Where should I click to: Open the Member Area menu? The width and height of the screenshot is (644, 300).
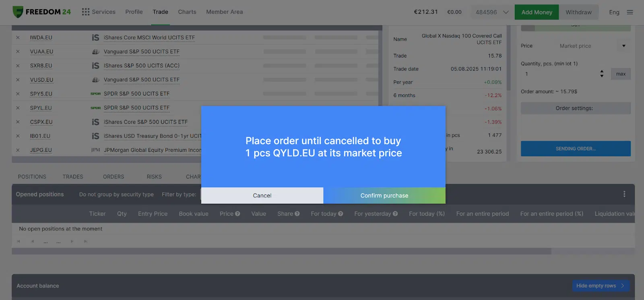pos(225,12)
